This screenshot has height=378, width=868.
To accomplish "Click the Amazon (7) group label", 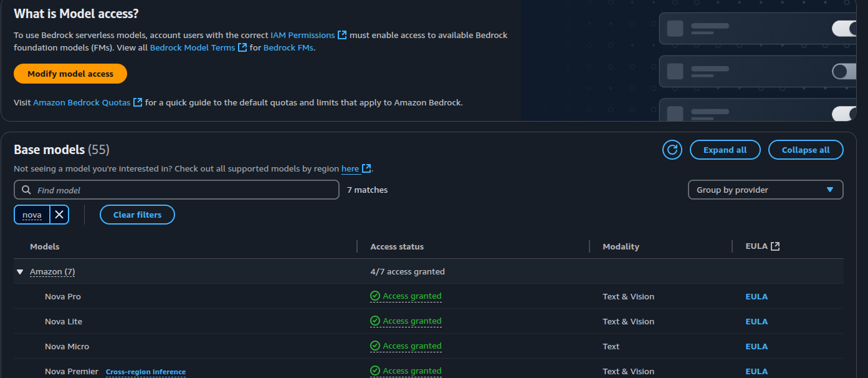I will click(x=52, y=272).
